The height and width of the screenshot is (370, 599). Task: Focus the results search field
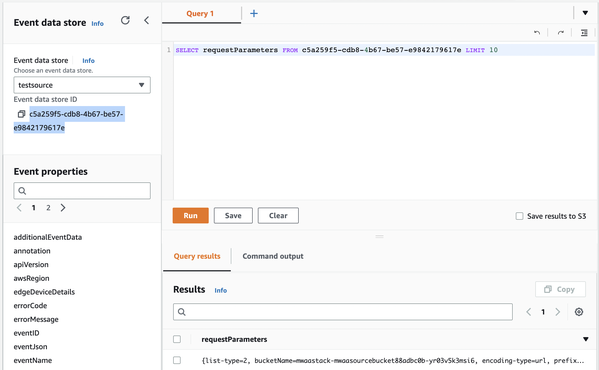click(x=343, y=312)
